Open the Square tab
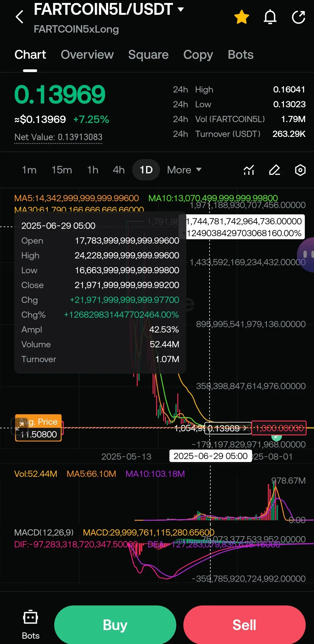314x644 pixels. click(x=148, y=55)
